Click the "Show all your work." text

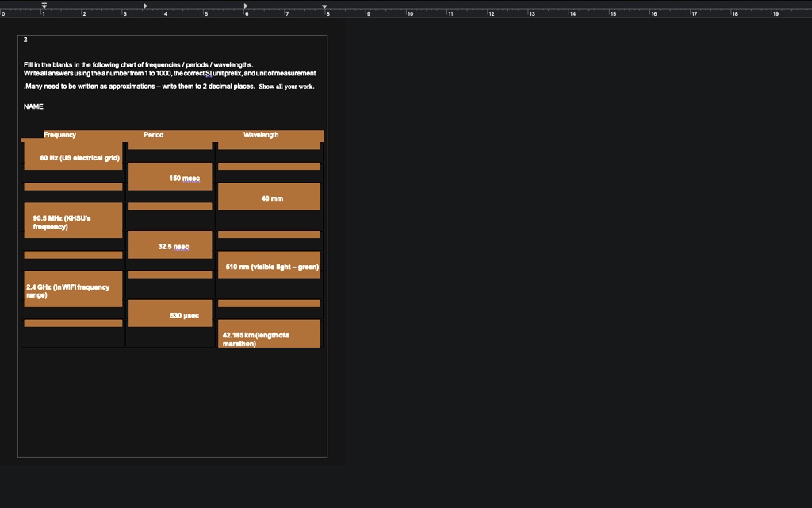tap(286, 87)
